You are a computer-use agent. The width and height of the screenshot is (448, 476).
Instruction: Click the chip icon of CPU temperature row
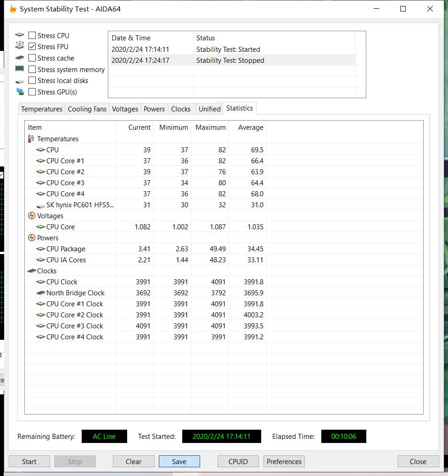click(40, 149)
